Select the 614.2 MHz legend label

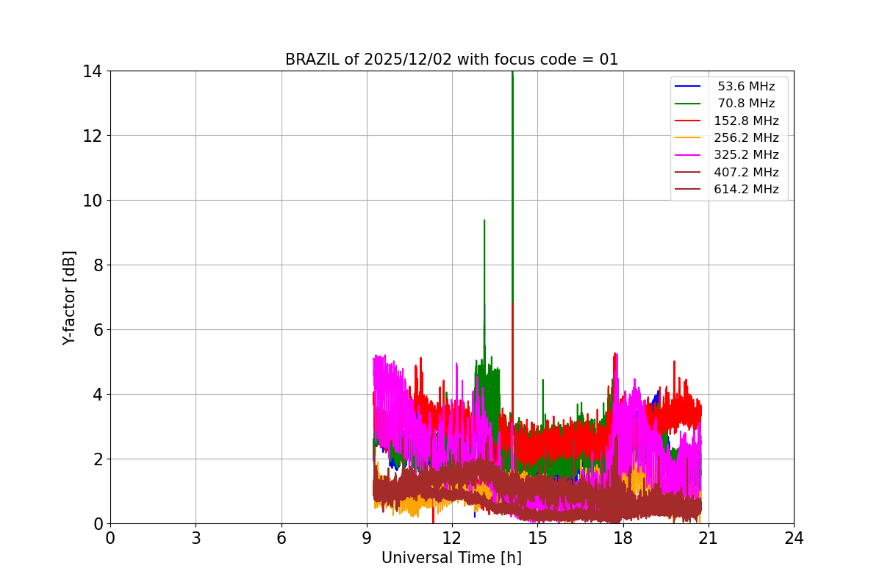point(746,190)
